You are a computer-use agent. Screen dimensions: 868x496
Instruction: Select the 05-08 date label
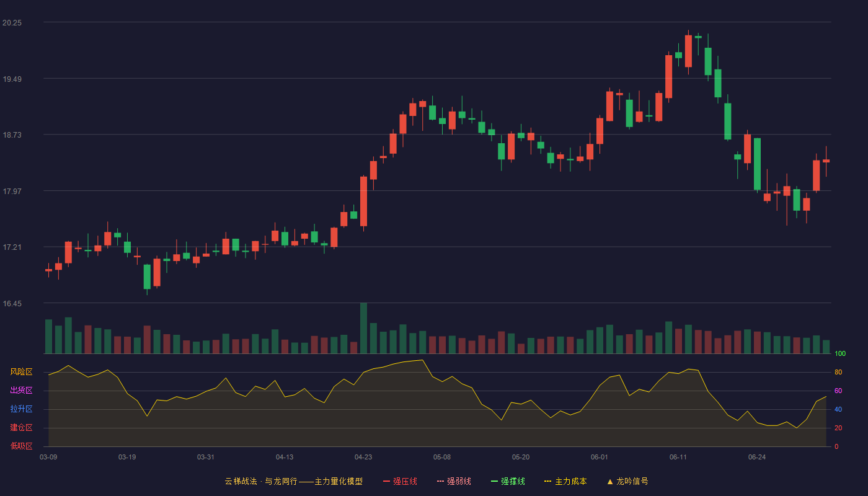(x=442, y=457)
